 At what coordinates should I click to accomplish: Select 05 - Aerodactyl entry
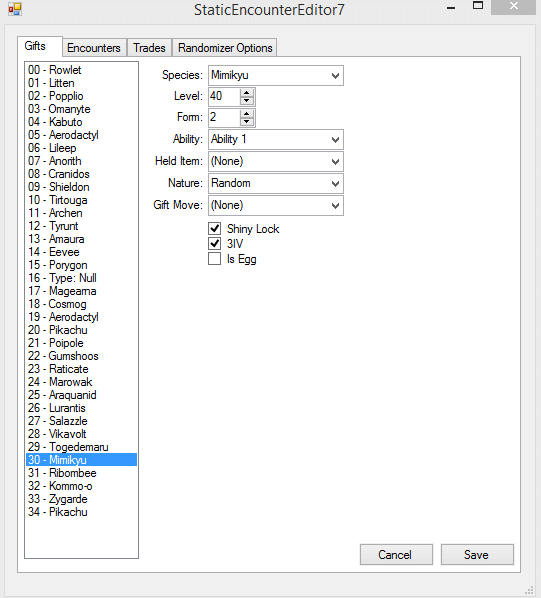click(x=81, y=135)
